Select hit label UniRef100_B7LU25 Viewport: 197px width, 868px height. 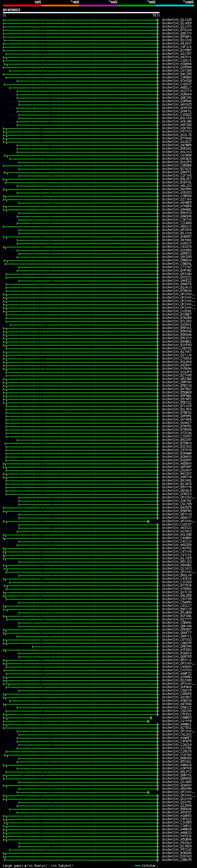(x=177, y=406)
